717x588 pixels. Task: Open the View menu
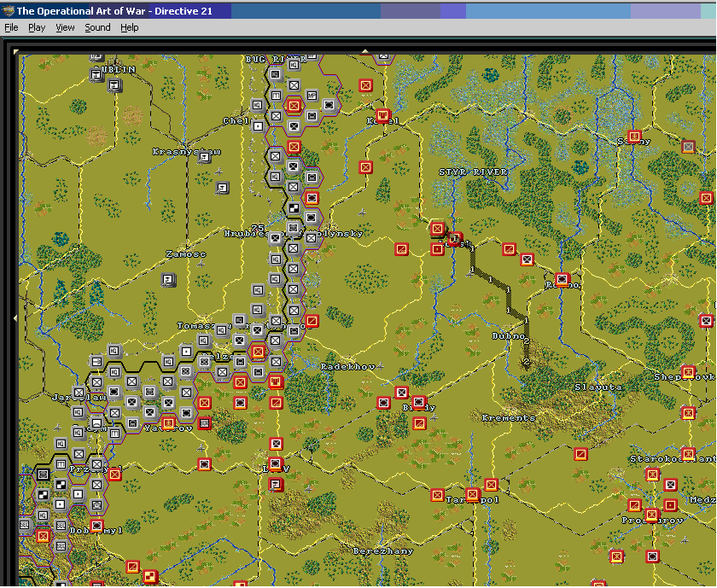65,27
